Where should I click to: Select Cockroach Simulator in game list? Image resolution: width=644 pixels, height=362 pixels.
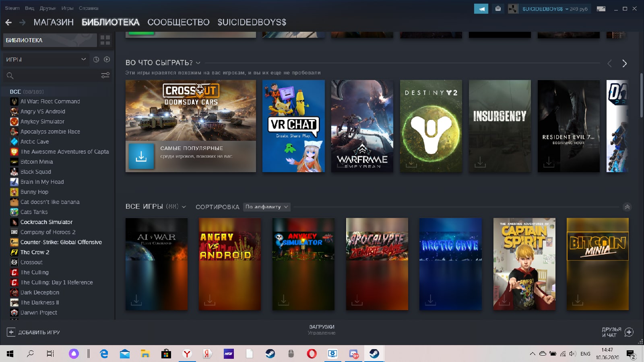coord(47,222)
